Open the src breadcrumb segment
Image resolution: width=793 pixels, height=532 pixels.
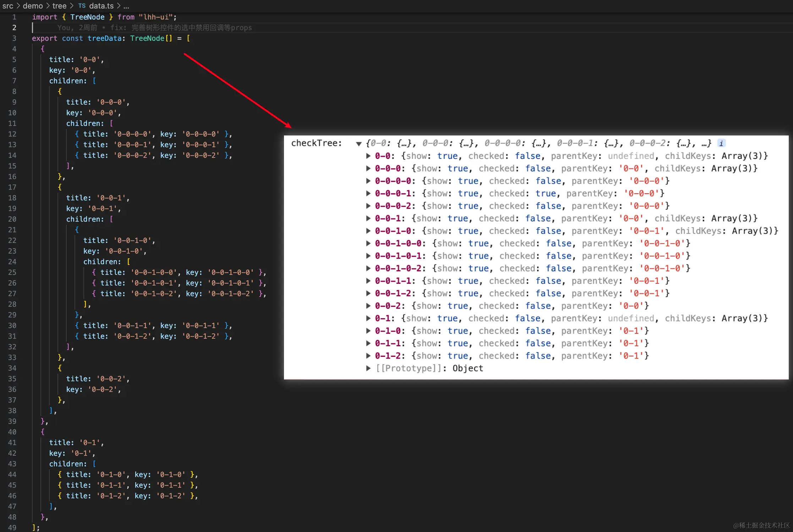point(7,6)
